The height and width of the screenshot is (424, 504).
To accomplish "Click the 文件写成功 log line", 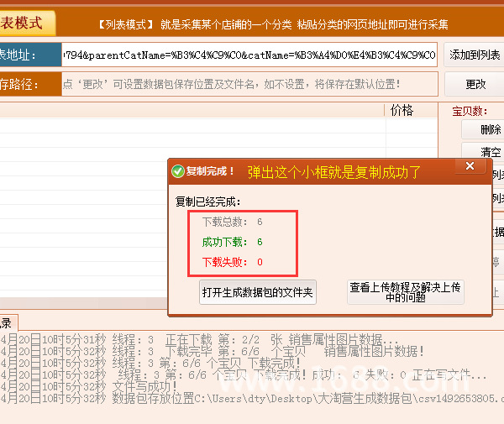I will 89,386.
